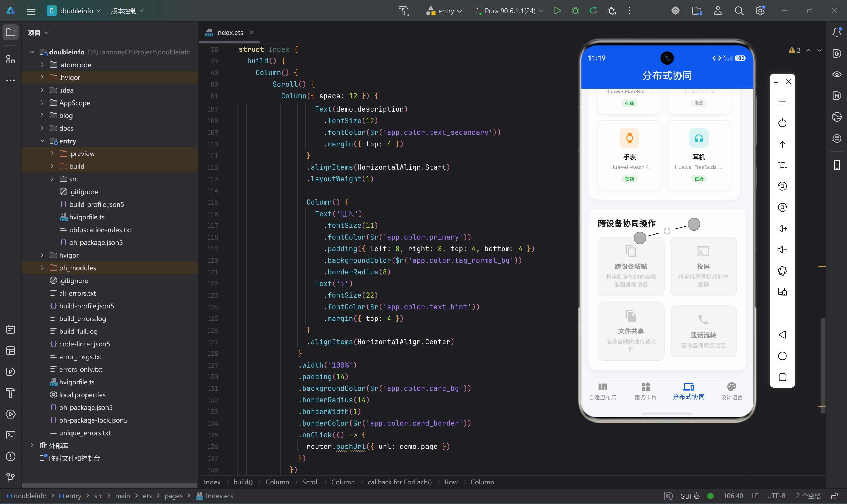Open the 版本控制 menu
This screenshot has width=847, height=504.
point(128,11)
